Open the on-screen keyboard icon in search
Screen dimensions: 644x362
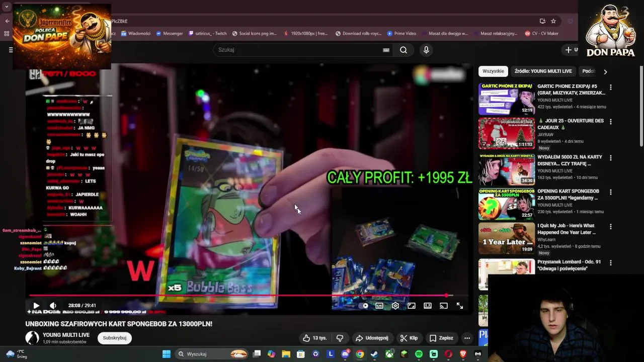[386, 50]
